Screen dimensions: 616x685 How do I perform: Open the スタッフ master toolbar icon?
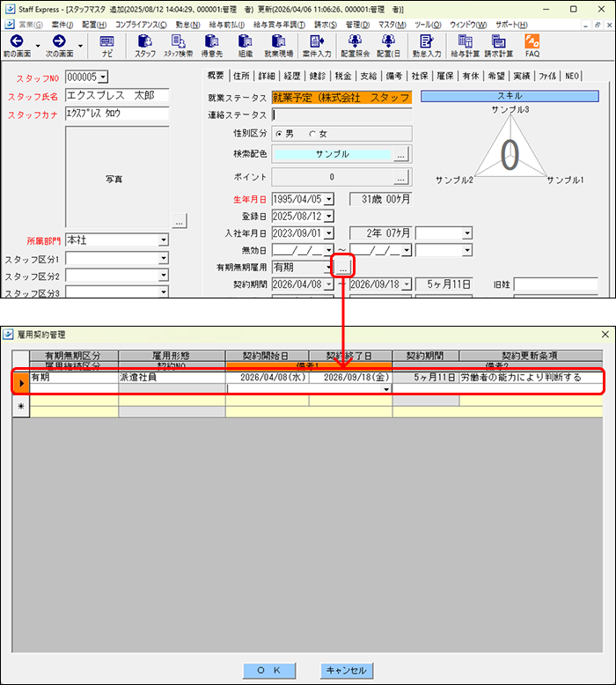(x=145, y=46)
